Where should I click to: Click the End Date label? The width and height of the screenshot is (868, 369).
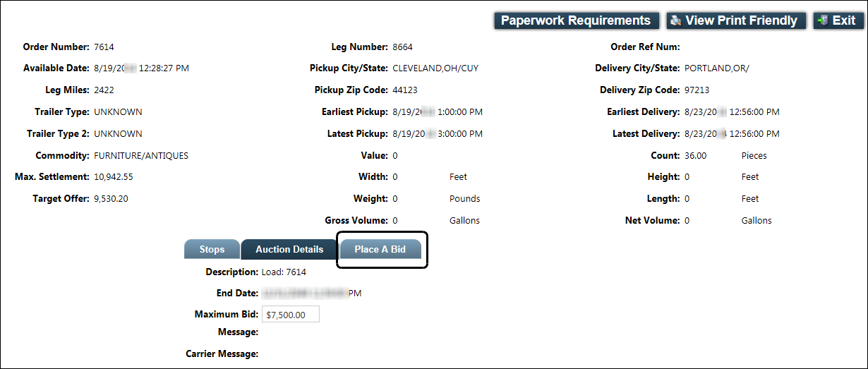click(x=237, y=293)
